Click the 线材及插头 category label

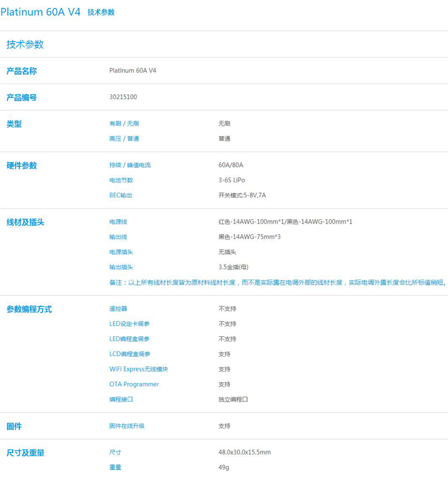point(26,222)
